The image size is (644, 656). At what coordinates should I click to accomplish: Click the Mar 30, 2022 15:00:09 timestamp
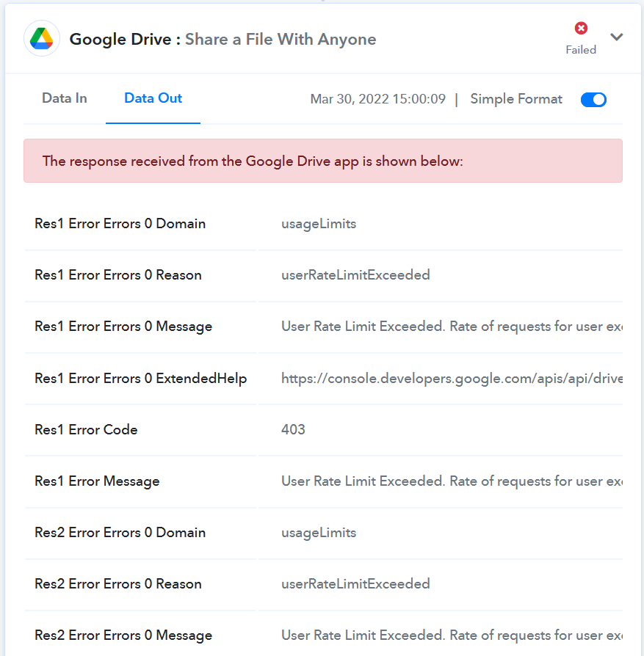point(377,99)
